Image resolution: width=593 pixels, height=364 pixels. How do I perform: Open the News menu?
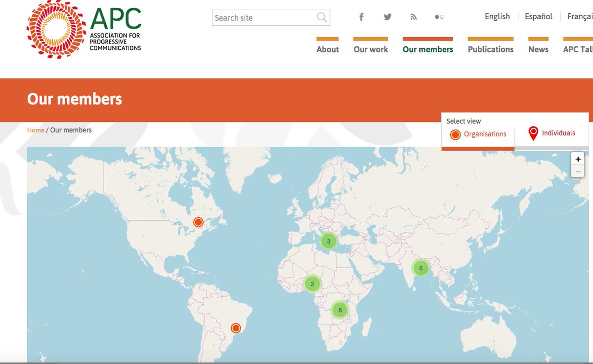click(x=538, y=49)
